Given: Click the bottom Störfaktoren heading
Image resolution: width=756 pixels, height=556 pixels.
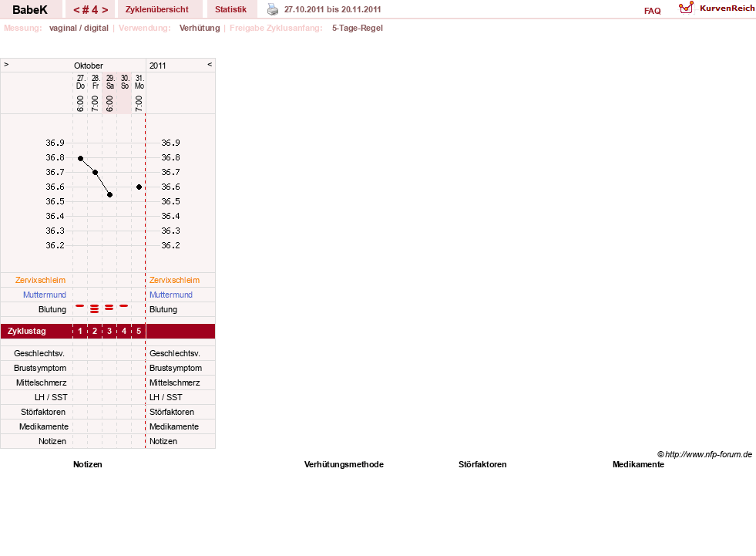Looking at the screenshot, I should [482, 464].
